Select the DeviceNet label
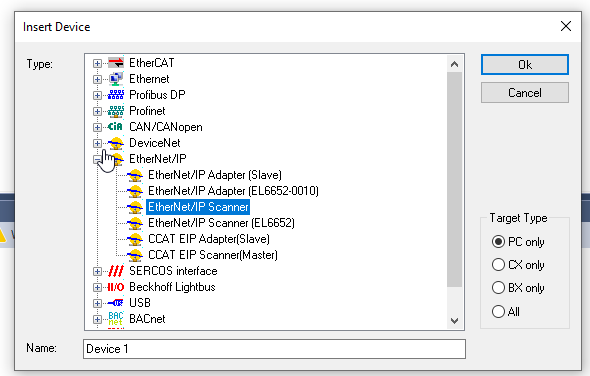Screen dimensions: 590x376 pos(155,143)
